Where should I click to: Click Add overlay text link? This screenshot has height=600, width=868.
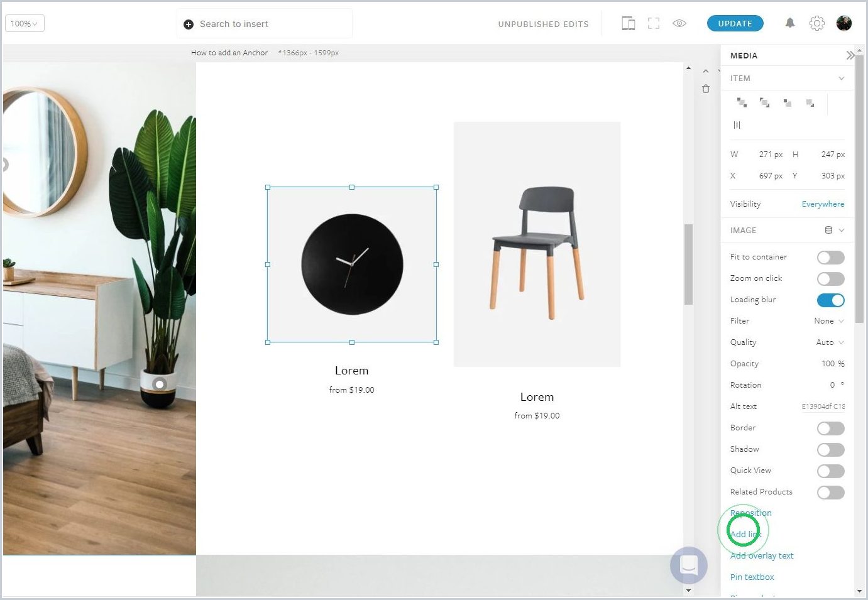pos(762,555)
